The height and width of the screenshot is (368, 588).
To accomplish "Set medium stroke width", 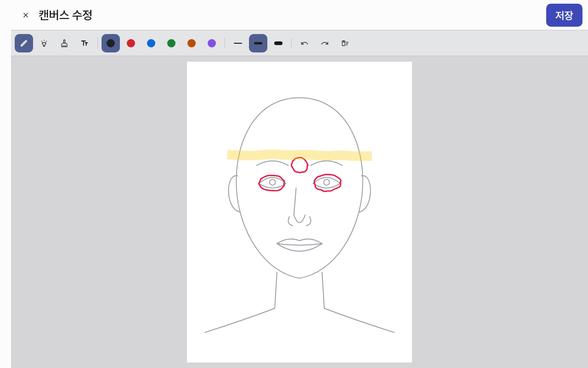I will (258, 43).
